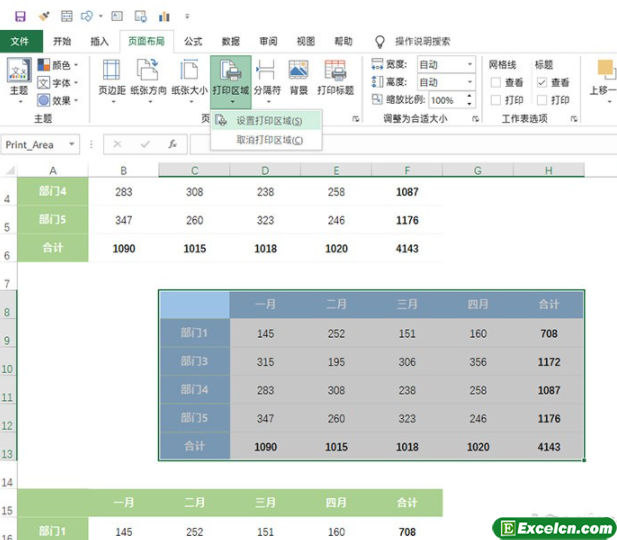
Task: Enable headings Print checkbox
Action: click(x=542, y=100)
